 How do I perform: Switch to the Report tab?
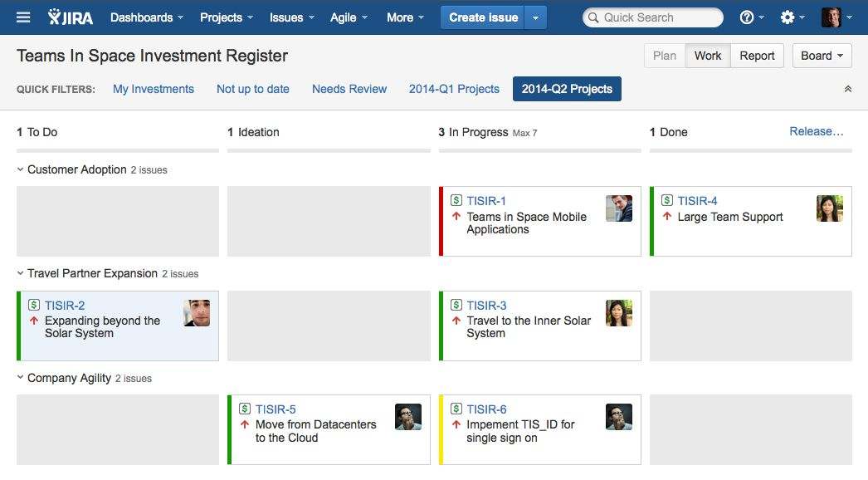click(757, 56)
